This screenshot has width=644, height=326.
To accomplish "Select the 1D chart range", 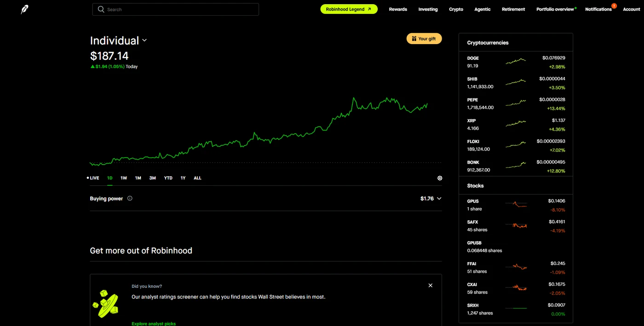I will point(110,178).
